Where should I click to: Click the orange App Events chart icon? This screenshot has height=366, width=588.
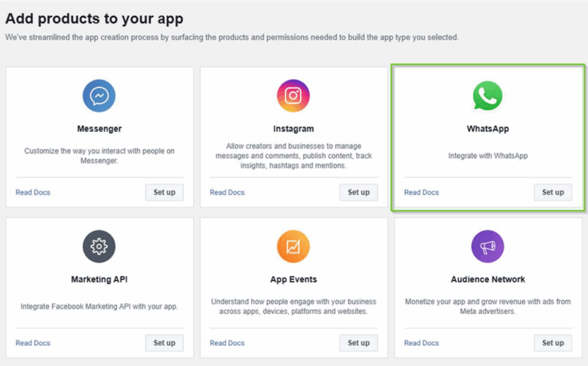293,246
